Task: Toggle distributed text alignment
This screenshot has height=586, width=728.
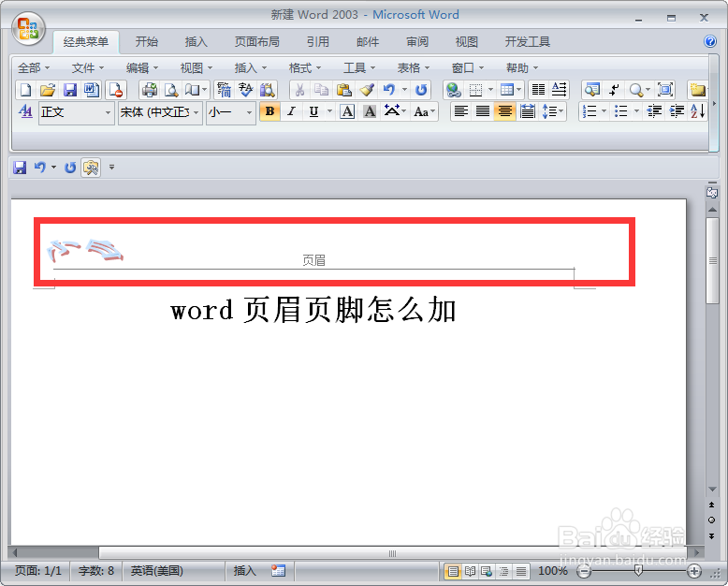Action: click(528, 111)
